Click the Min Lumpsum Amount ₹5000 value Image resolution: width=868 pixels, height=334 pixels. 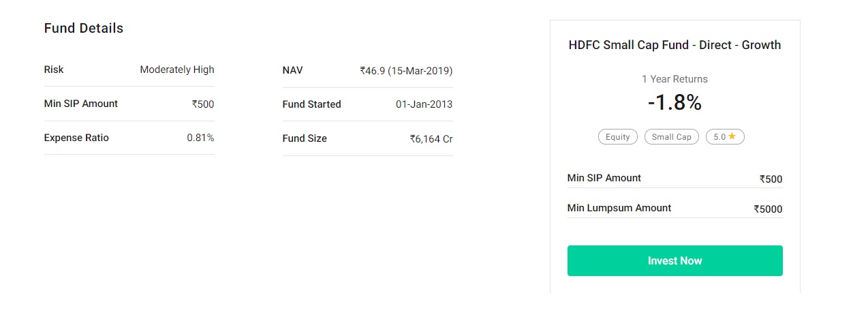coord(768,209)
